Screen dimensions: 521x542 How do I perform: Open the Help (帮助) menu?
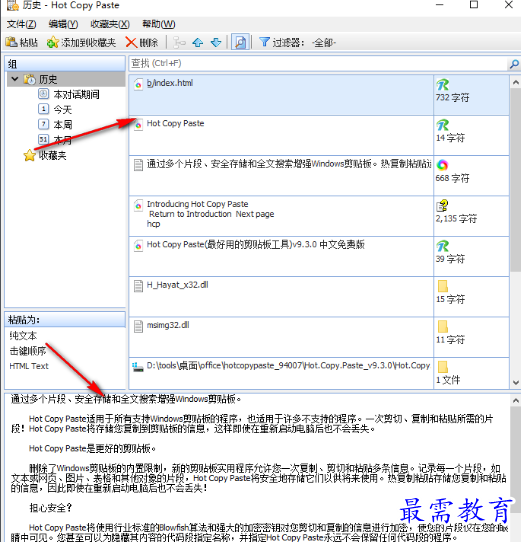click(159, 24)
